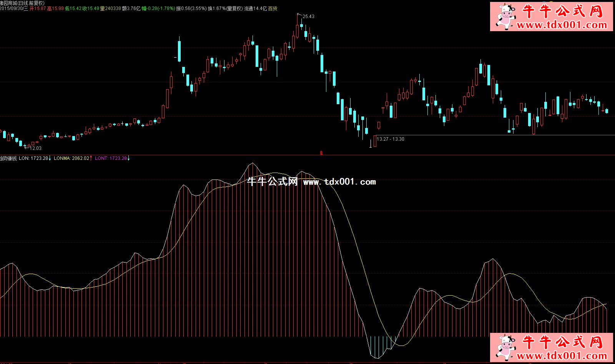The image size is (615, 364).
Task: Click the LONT: 1723.28 value
Action: [x=111, y=158]
